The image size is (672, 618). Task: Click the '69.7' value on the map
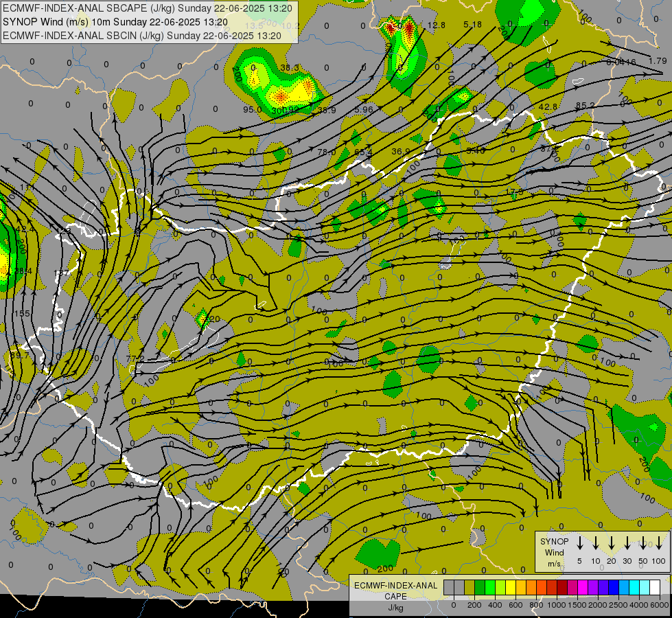point(20,356)
